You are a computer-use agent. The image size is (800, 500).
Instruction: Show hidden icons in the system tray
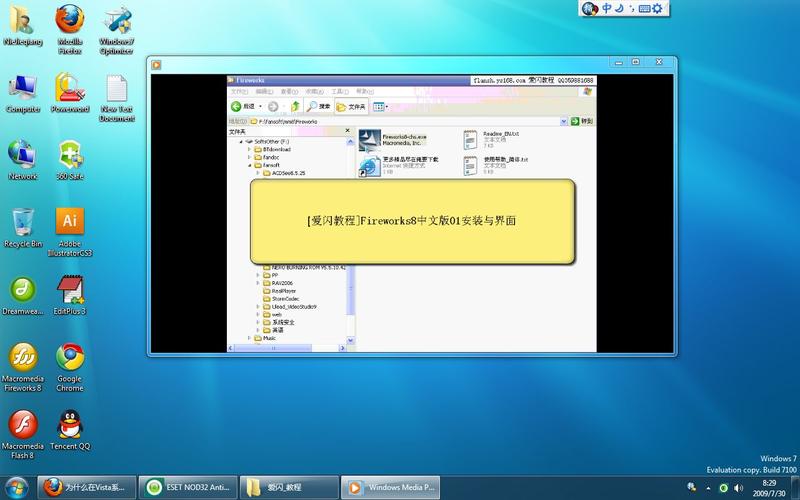click(x=708, y=488)
